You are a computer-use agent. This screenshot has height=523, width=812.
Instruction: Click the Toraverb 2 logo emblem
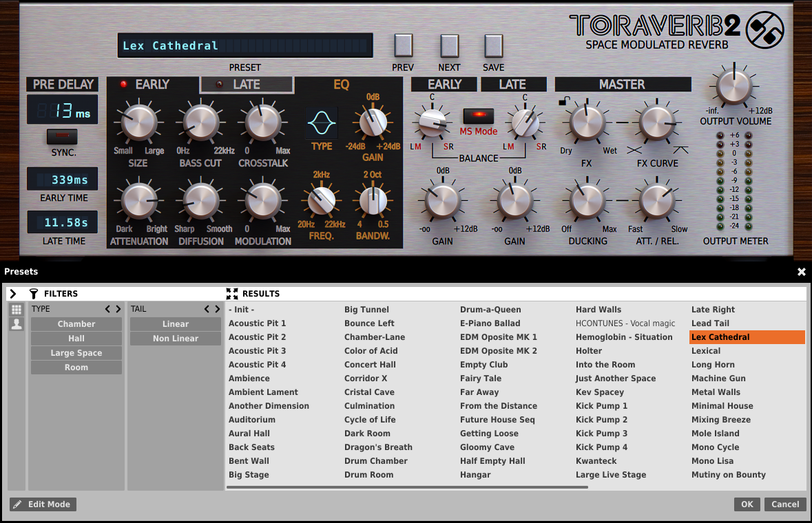pos(765,30)
